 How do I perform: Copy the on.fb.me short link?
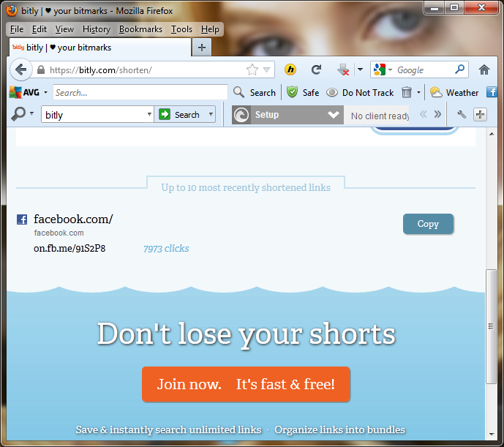point(428,224)
